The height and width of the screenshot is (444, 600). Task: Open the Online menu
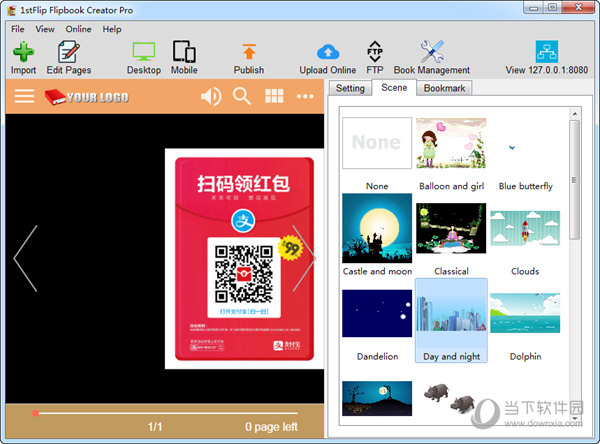(78, 29)
